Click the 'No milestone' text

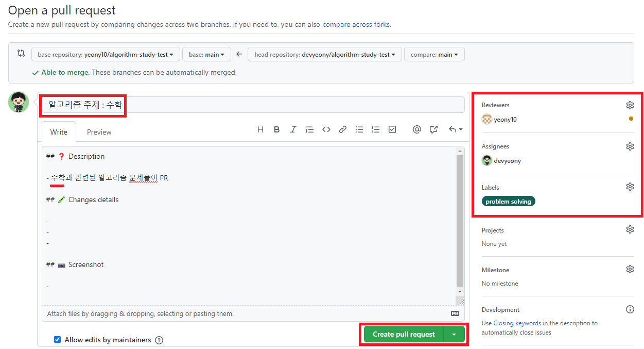[x=500, y=284]
